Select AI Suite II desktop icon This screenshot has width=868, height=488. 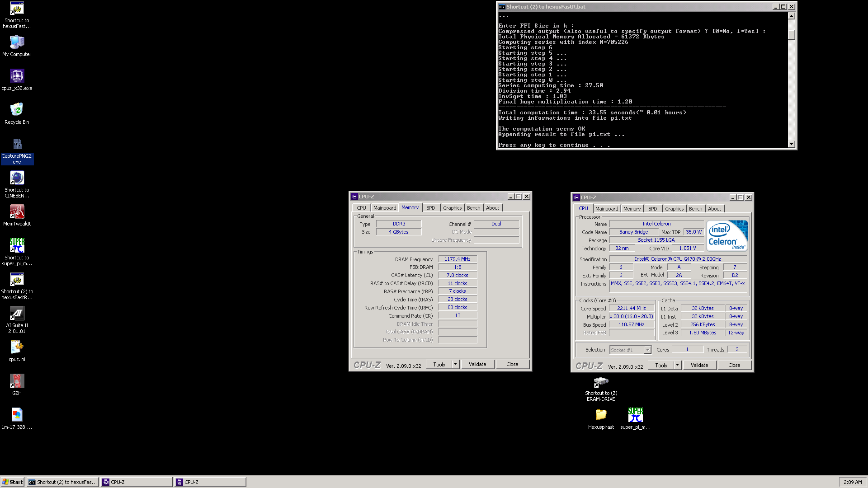[17, 320]
